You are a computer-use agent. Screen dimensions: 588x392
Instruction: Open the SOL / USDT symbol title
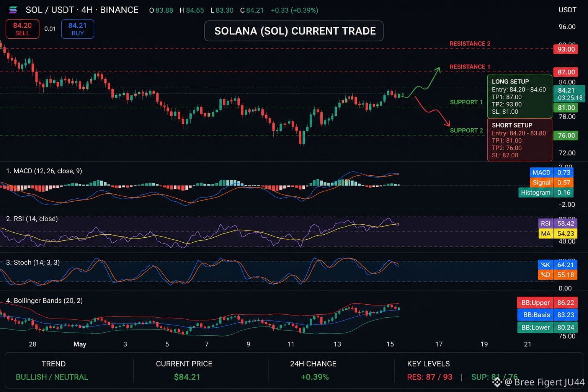(x=82, y=10)
